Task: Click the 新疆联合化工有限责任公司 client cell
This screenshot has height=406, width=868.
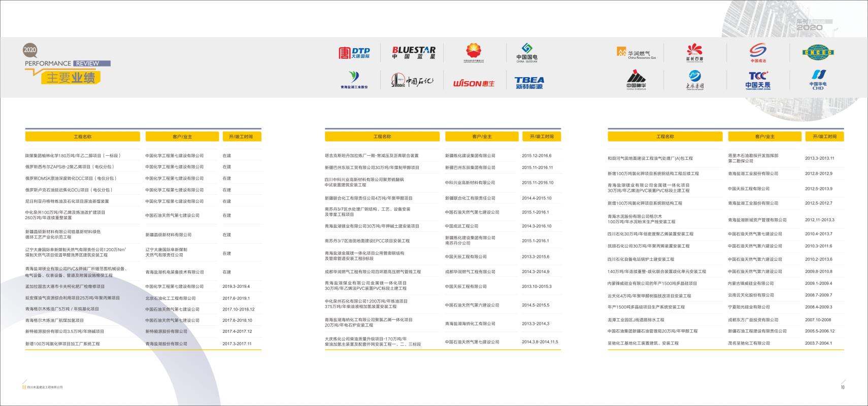Action: tap(470, 198)
